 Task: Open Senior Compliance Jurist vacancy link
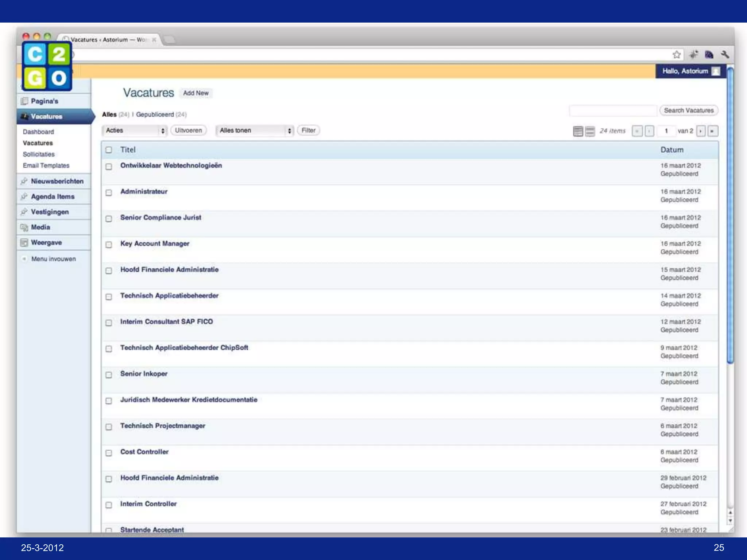click(160, 218)
